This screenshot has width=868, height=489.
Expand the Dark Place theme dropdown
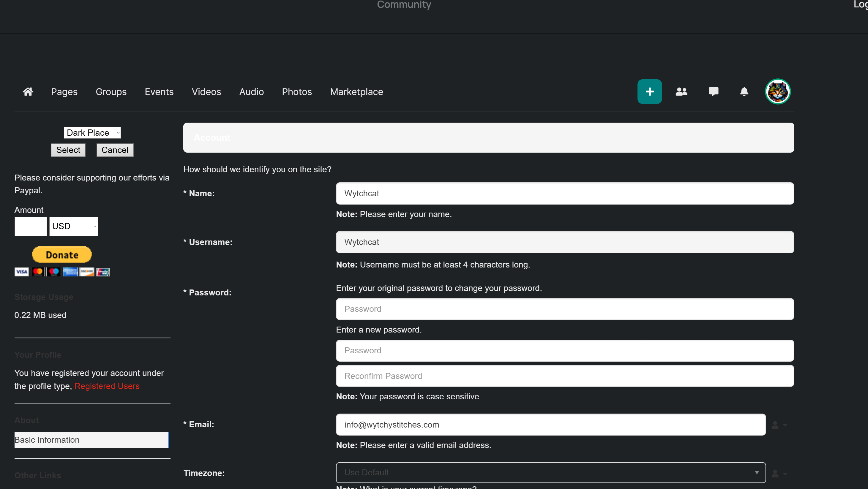click(92, 133)
